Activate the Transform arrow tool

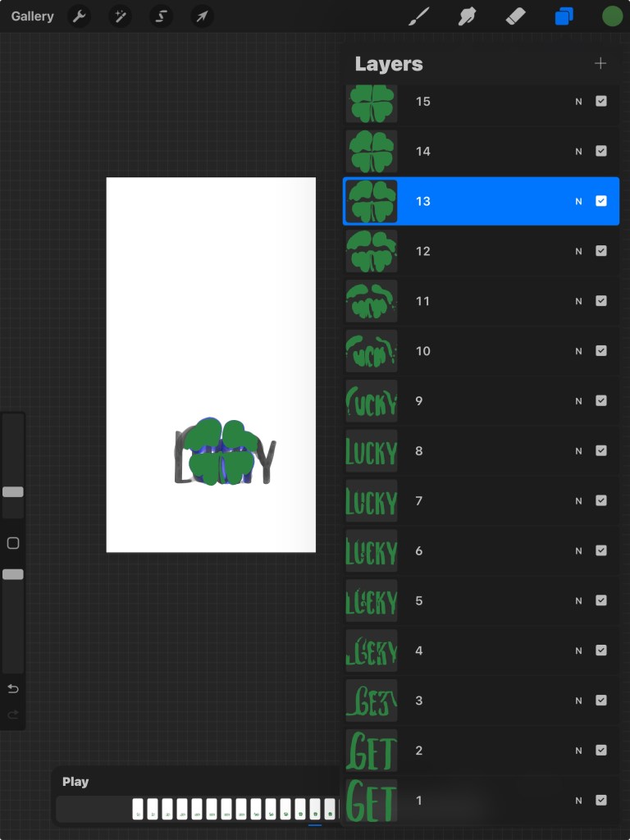pos(203,16)
